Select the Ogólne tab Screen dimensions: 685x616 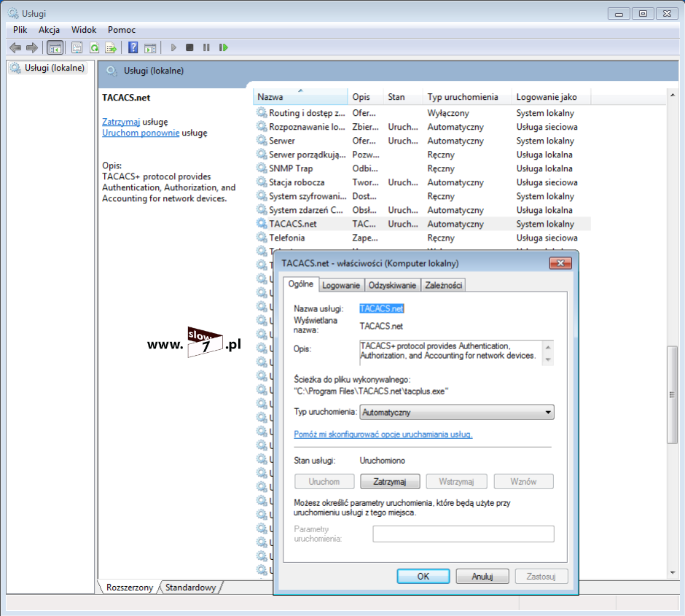300,284
